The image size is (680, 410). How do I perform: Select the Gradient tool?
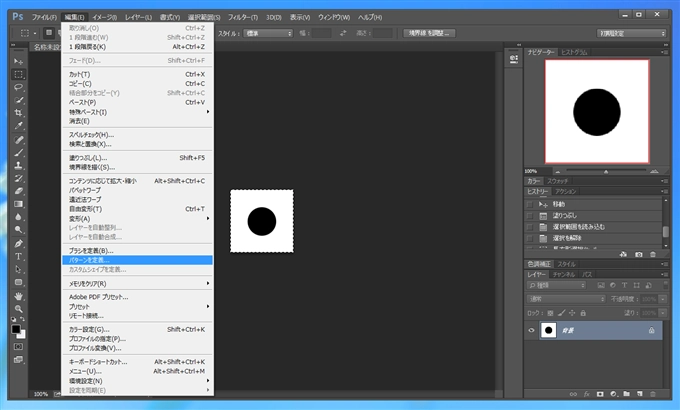pyautogui.click(x=18, y=204)
